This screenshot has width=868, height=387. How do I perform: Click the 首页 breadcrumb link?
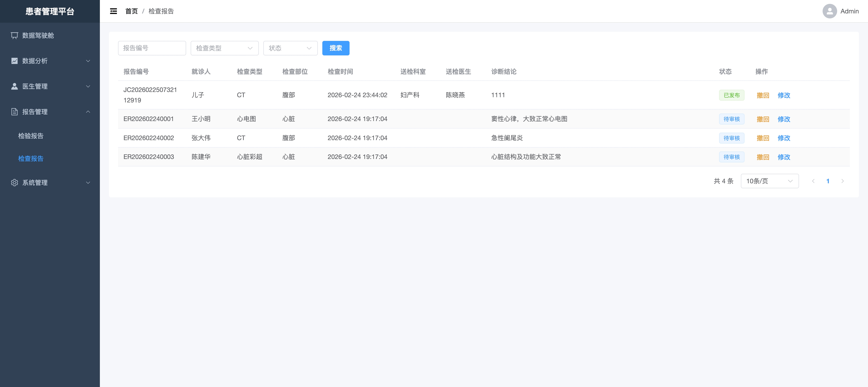click(131, 11)
